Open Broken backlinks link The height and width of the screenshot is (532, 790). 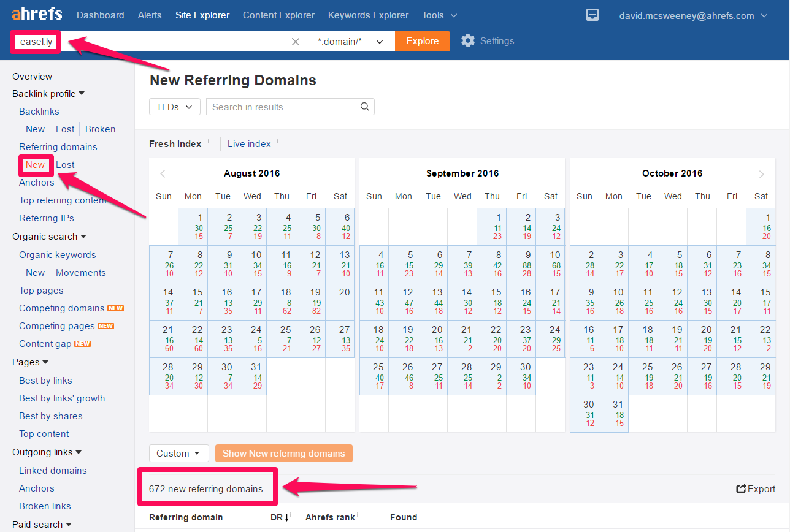[101, 129]
